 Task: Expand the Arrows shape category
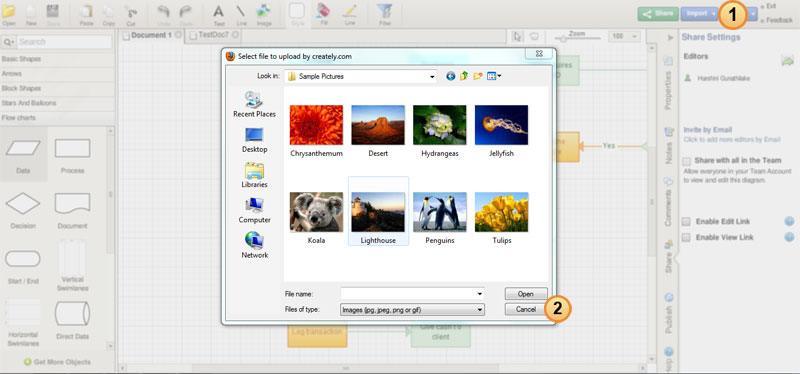click(58, 74)
